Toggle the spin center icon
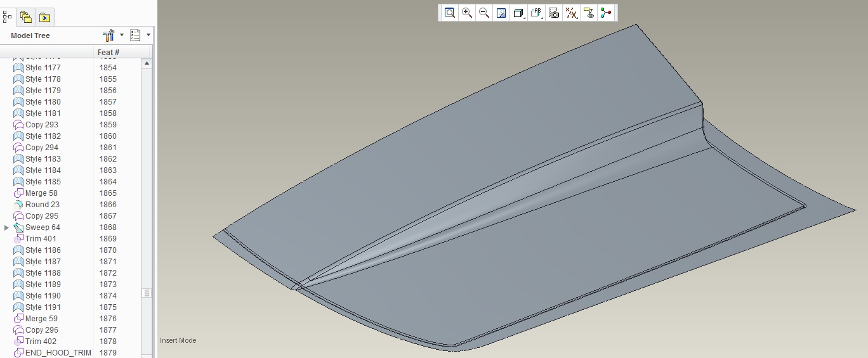This screenshot has width=868, height=358. click(606, 13)
